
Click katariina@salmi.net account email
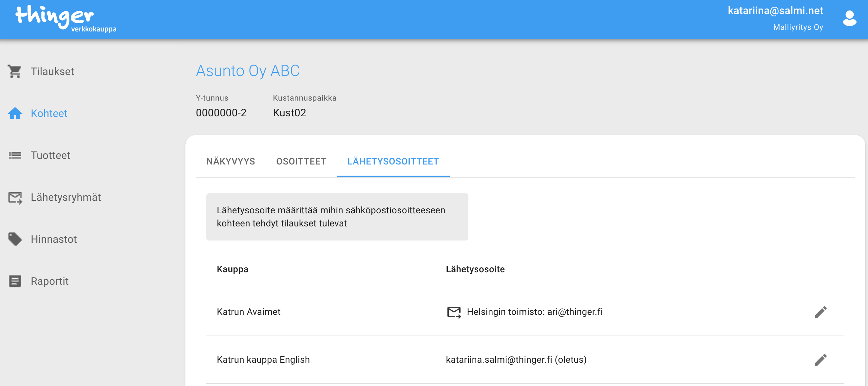tap(775, 11)
